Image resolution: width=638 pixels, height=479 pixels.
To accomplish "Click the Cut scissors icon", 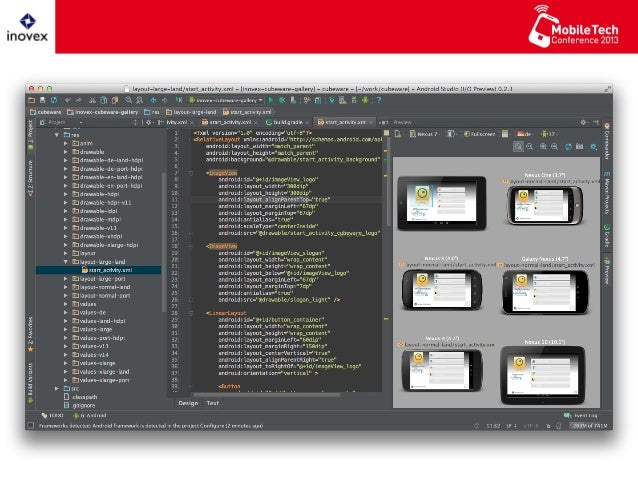I will [x=92, y=100].
